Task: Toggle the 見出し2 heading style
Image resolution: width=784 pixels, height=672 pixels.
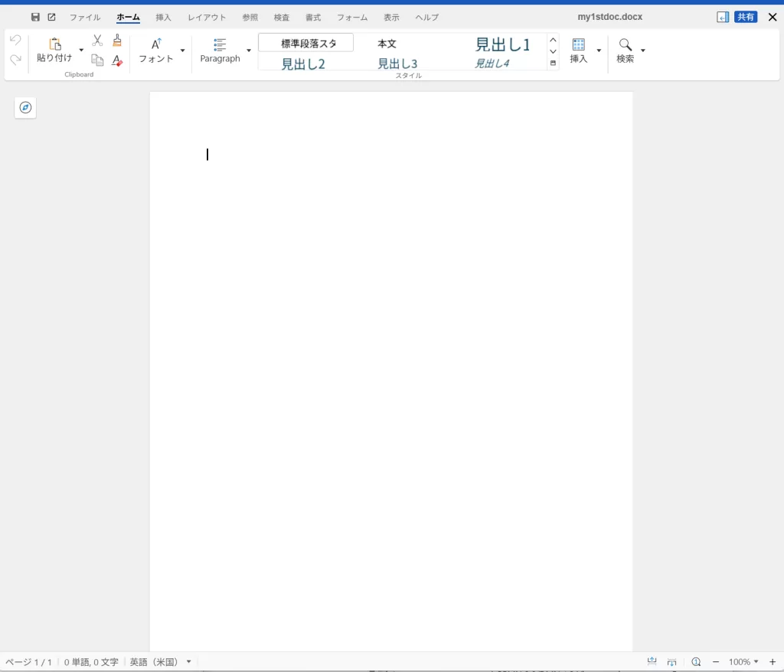Action: pos(303,64)
